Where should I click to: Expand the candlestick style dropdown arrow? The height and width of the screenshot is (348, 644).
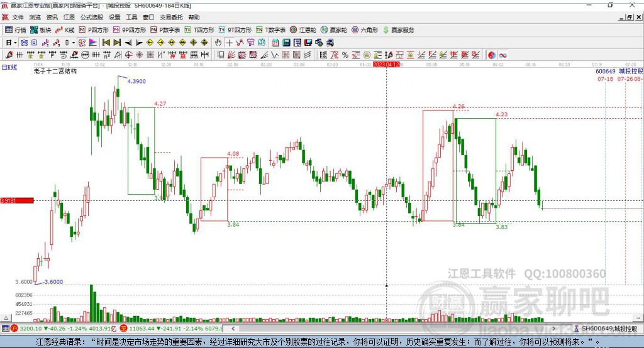[74, 43]
